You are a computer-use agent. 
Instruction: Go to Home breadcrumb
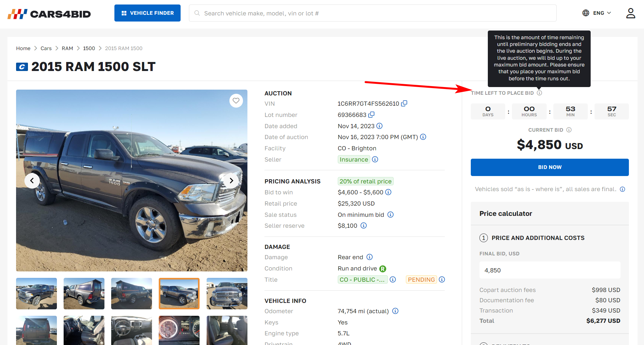23,48
